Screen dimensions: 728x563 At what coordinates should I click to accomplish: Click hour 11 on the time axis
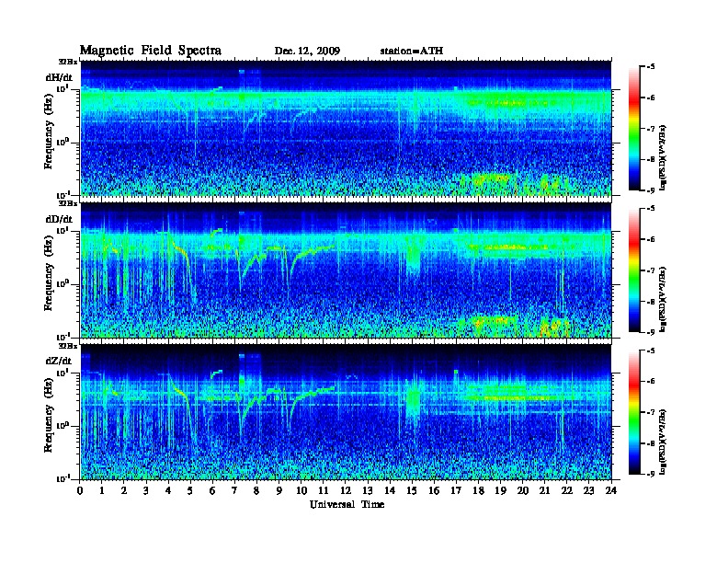[324, 491]
